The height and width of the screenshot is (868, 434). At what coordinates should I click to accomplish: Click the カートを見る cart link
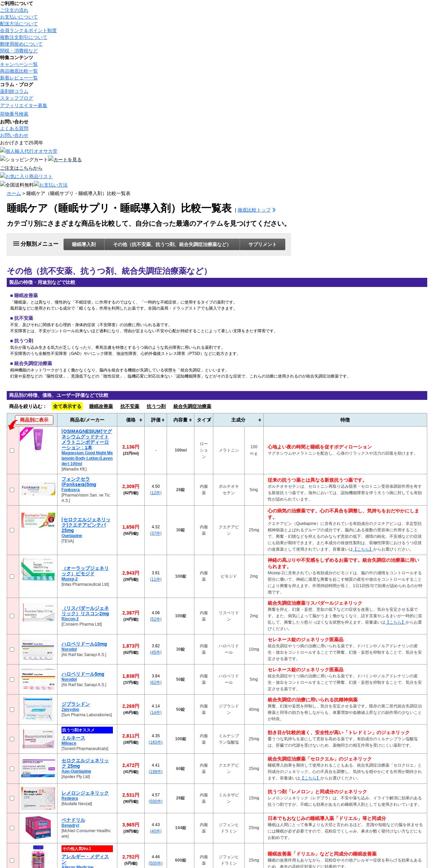click(65, 160)
